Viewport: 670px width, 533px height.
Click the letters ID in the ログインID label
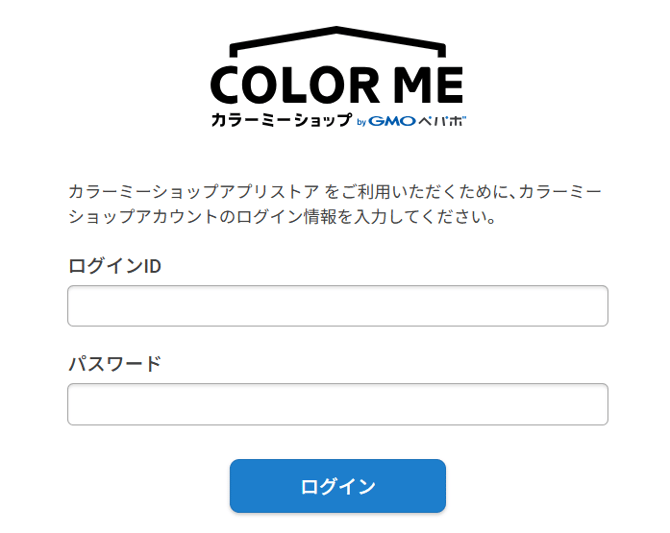point(151,266)
